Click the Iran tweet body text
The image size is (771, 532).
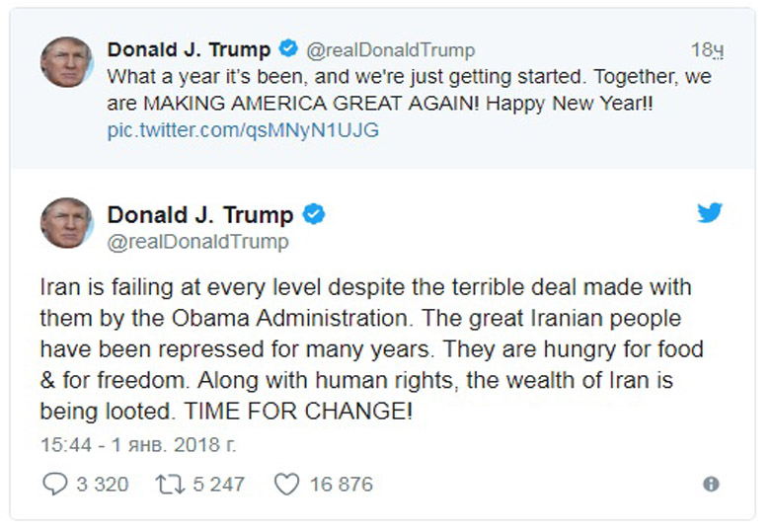365,349
